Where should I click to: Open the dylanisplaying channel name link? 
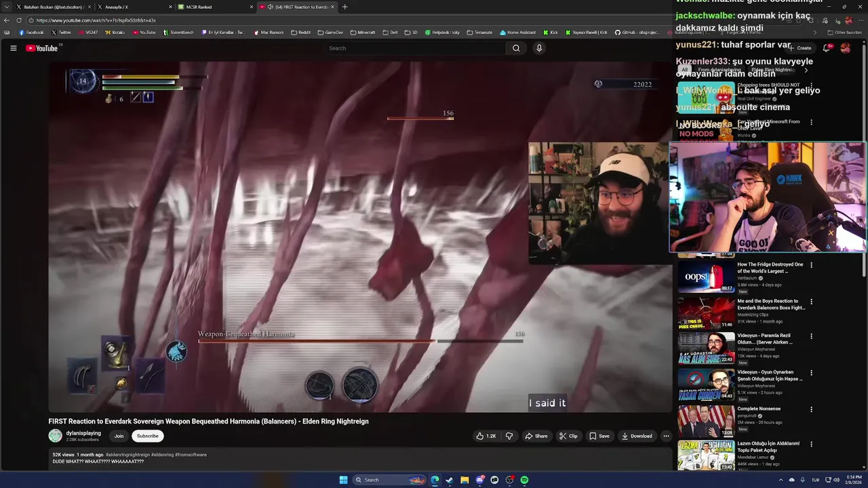pyautogui.click(x=83, y=432)
